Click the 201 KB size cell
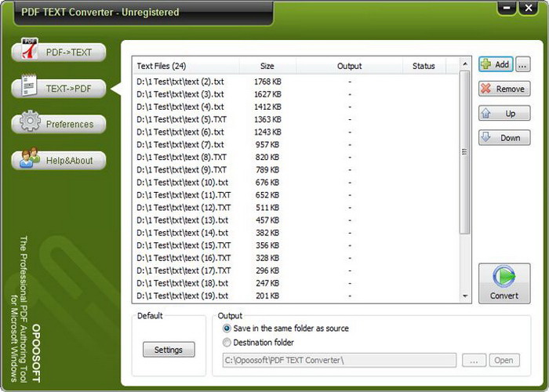Screen dimensions: 549x392 (267, 296)
